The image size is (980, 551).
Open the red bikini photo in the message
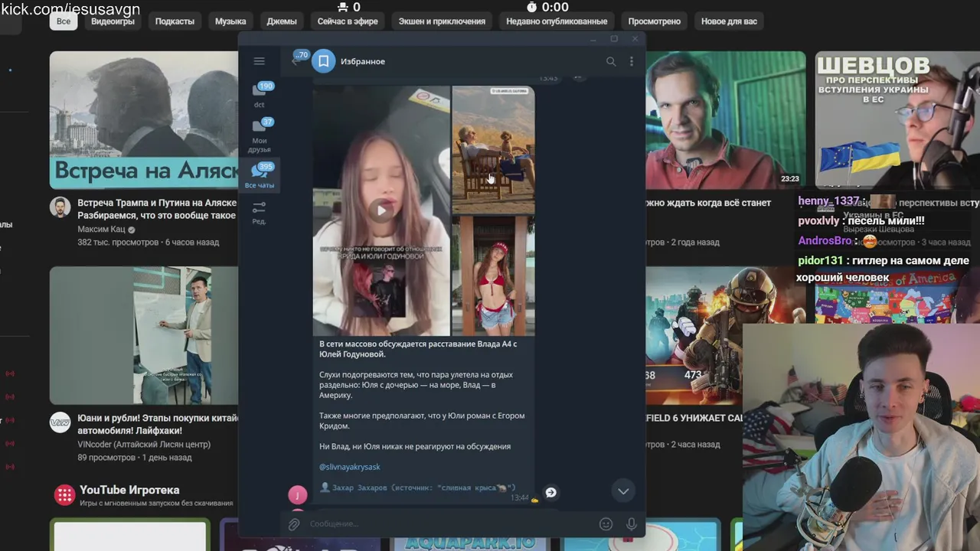pos(493,275)
